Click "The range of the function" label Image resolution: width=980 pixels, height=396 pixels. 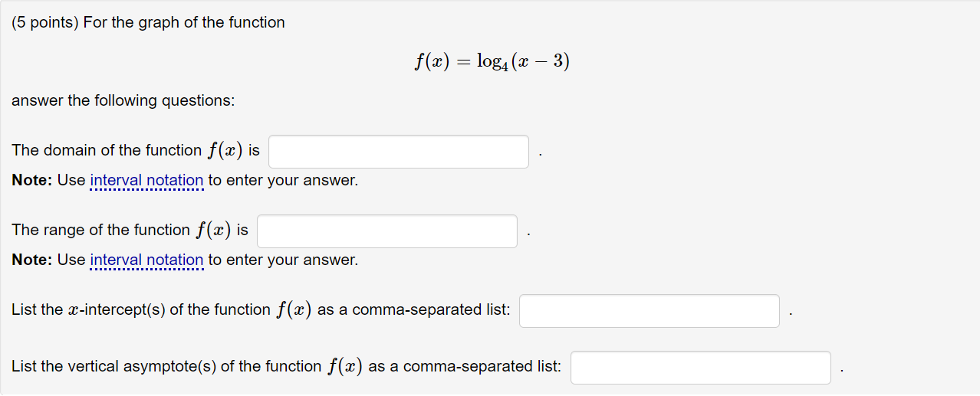coord(100,231)
